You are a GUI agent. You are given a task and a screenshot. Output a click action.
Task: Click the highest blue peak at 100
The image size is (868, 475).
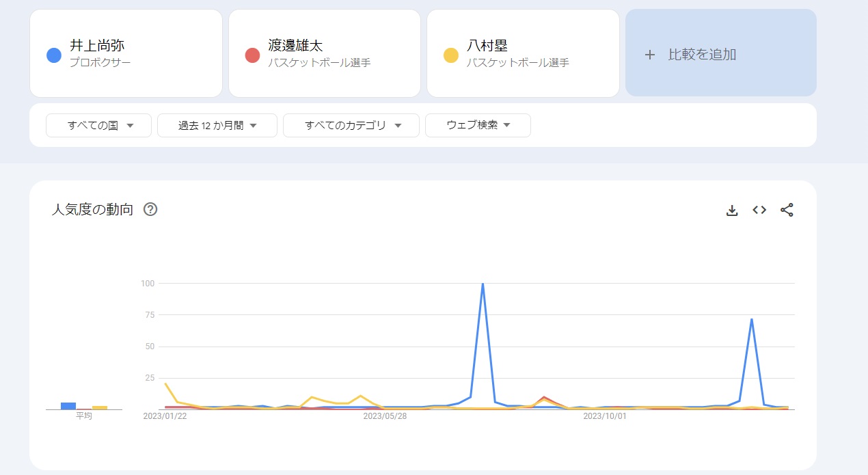483,284
